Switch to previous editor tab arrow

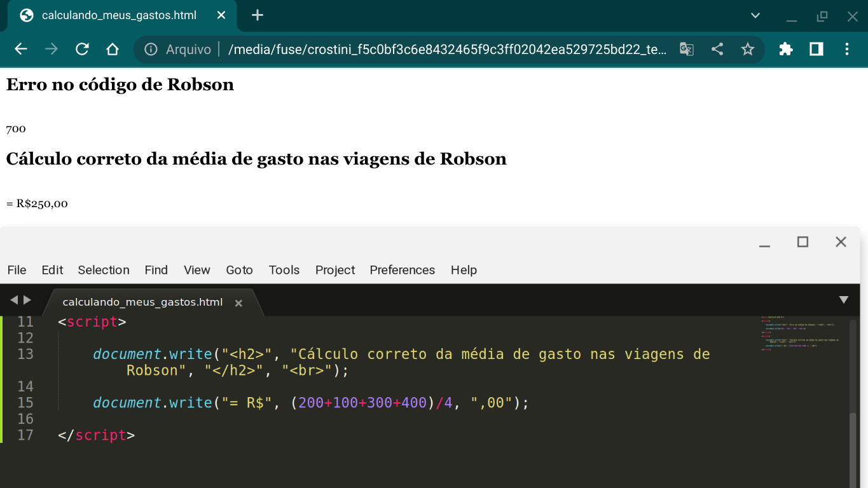[13, 300]
